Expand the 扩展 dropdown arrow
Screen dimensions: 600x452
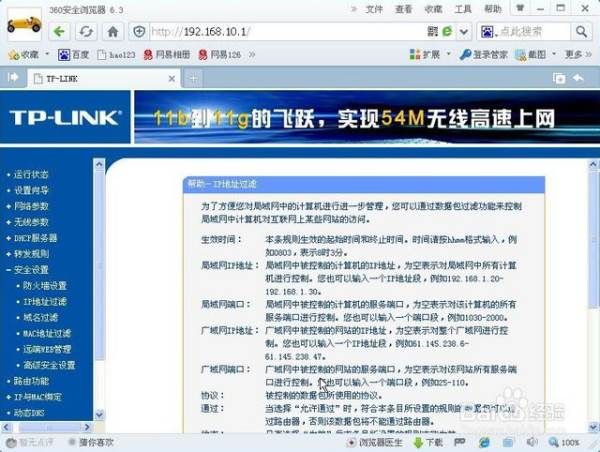[x=448, y=54]
